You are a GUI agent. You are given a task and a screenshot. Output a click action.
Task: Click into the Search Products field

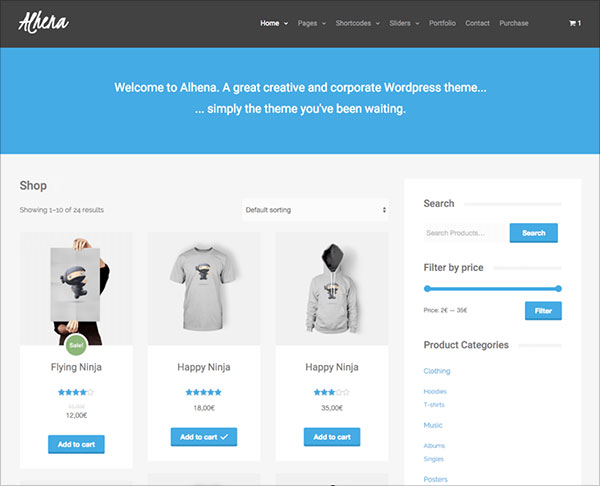pos(466,233)
